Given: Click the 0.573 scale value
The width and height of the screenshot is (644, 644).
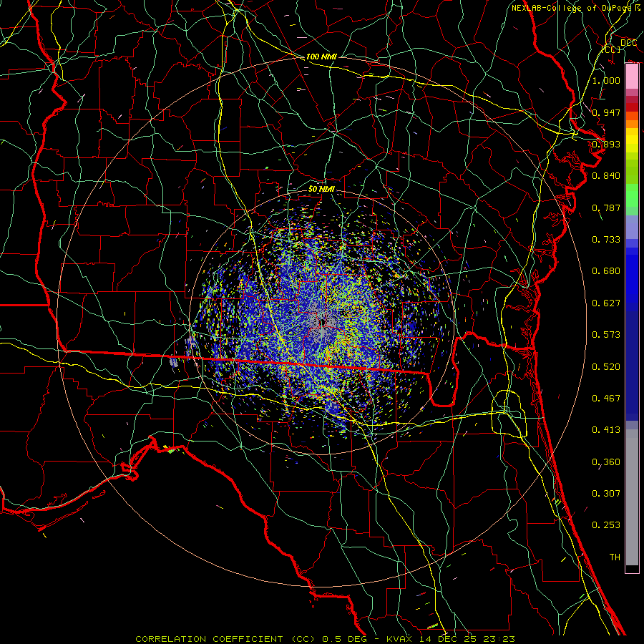Looking at the screenshot, I should 606,335.
